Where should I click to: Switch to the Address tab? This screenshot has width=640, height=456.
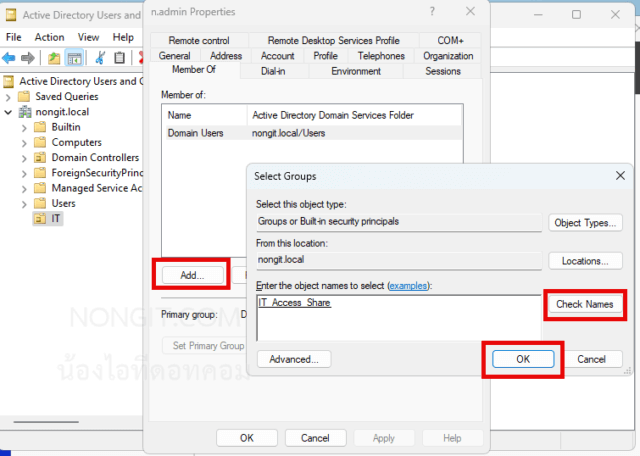[226, 56]
